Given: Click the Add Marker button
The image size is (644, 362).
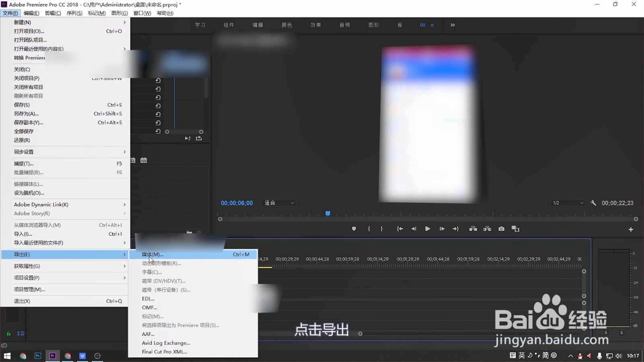Looking at the screenshot, I should coord(354,228).
